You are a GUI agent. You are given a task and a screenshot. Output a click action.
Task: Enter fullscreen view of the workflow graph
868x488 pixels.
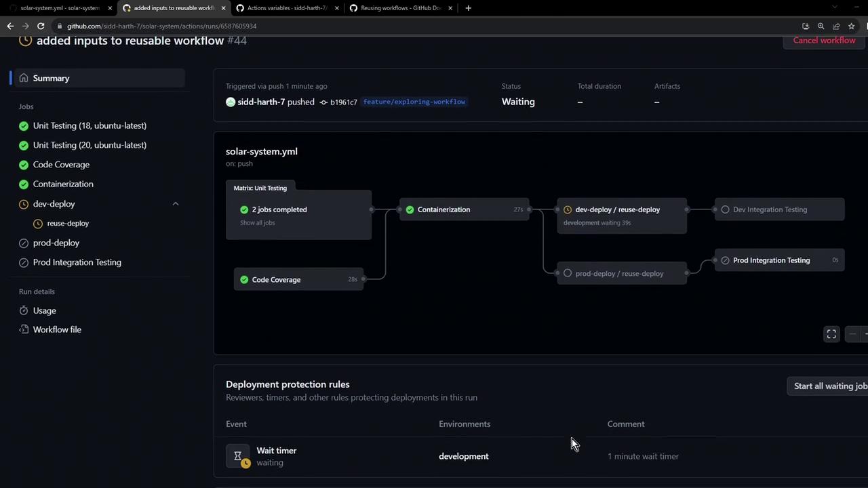point(831,334)
